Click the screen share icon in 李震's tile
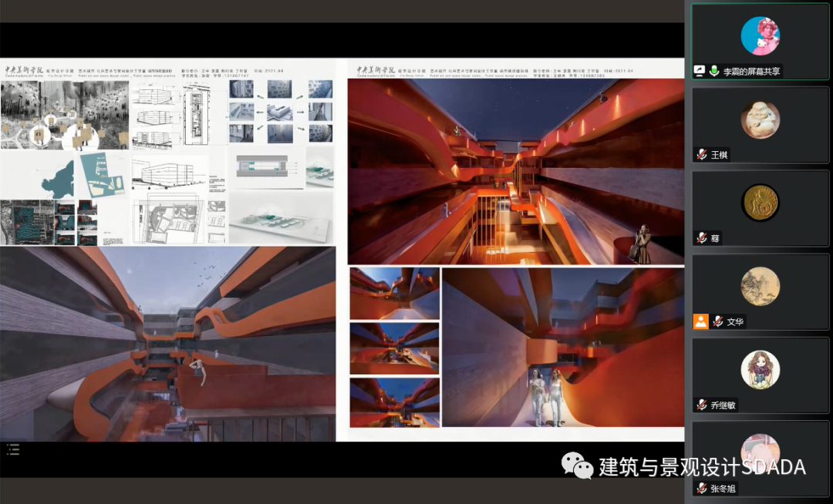Screen dimensions: 833x504 point(700,71)
